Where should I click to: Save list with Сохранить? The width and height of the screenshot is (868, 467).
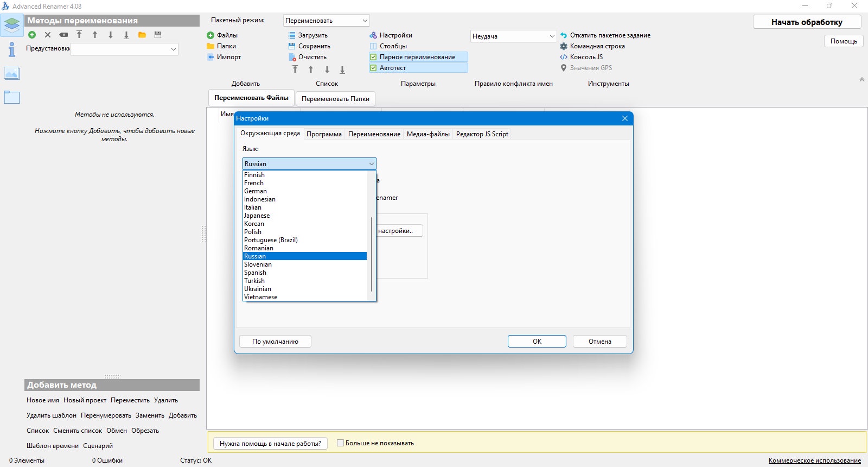click(309, 46)
